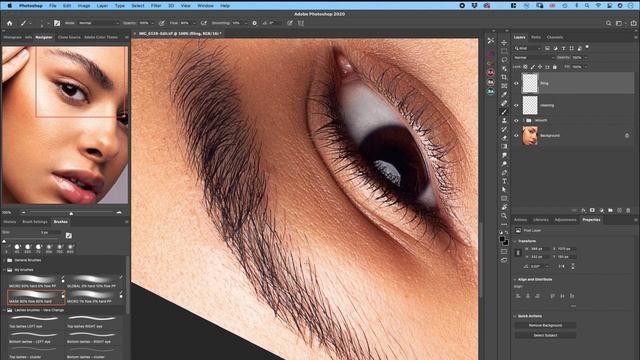Viewport: 640px width, 360px height.
Task: Add layer mask icon in Layers panel
Action: point(592,210)
